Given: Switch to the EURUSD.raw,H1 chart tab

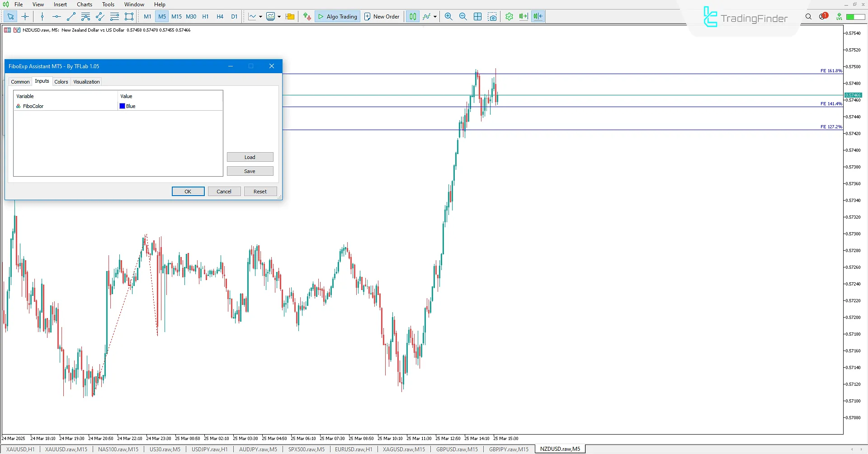Looking at the screenshot, I should click(354, 449).
